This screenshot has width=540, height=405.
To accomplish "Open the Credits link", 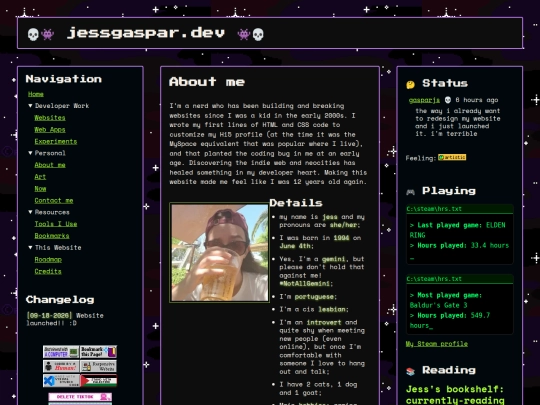I will coord(48,271).
